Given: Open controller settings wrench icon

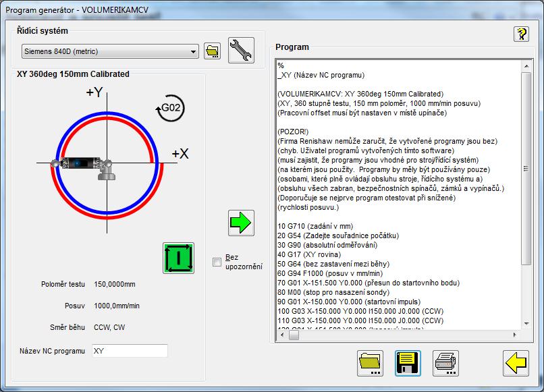Looking at the screenshot, I should 241,51.
